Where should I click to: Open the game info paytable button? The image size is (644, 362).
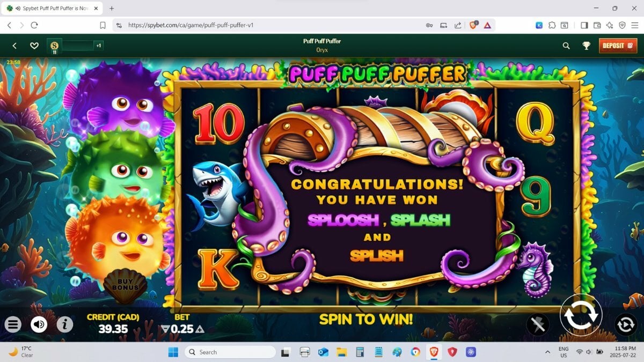[65, 324]
